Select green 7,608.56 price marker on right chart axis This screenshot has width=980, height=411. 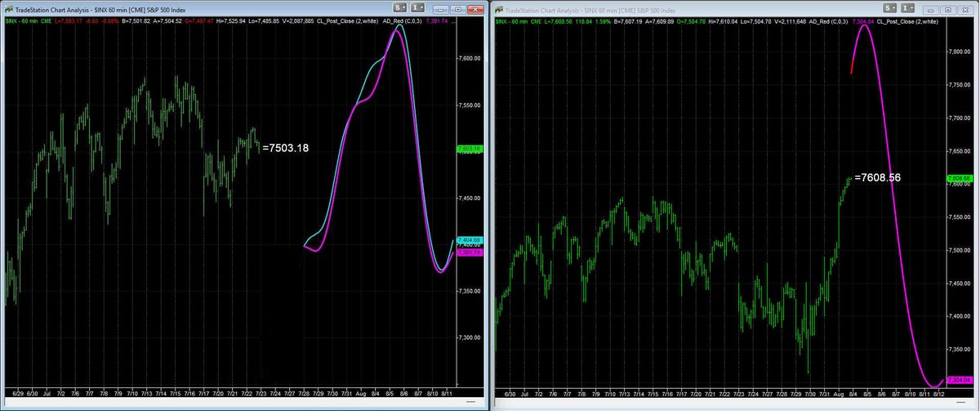point(960,178)
